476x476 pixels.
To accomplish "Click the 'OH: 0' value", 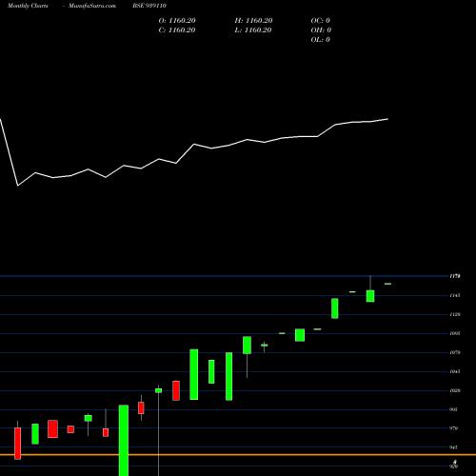I will (x=321, y=30).
